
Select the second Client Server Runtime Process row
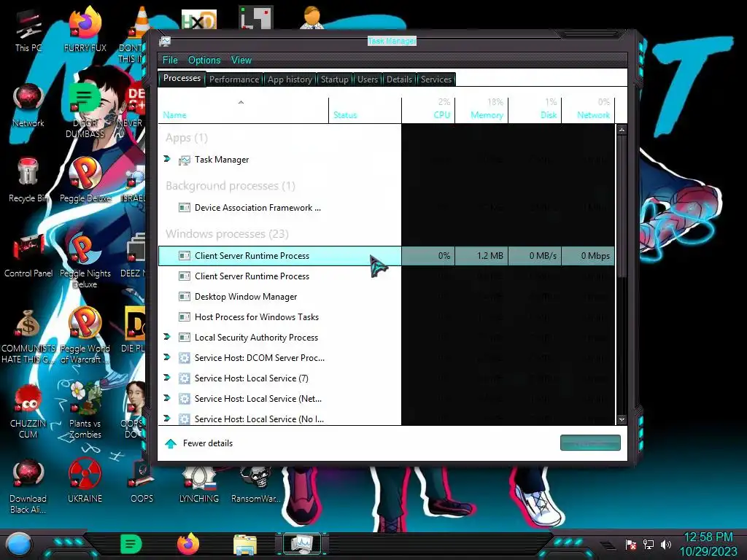[387, 276]
